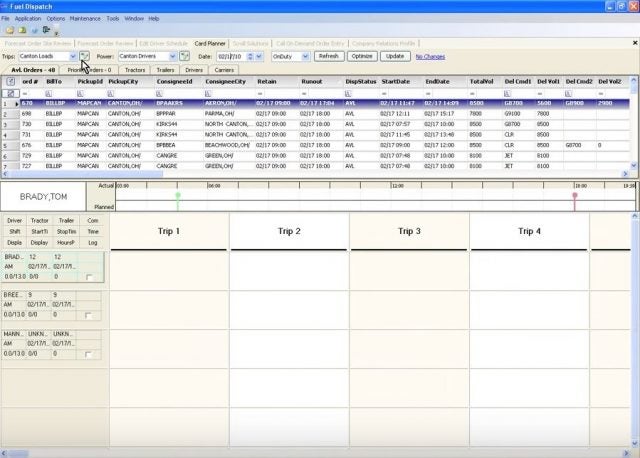Screen dimensions: 640x458
Task: Click the filter icon under the BillTo column
Action: click(49, 94)
